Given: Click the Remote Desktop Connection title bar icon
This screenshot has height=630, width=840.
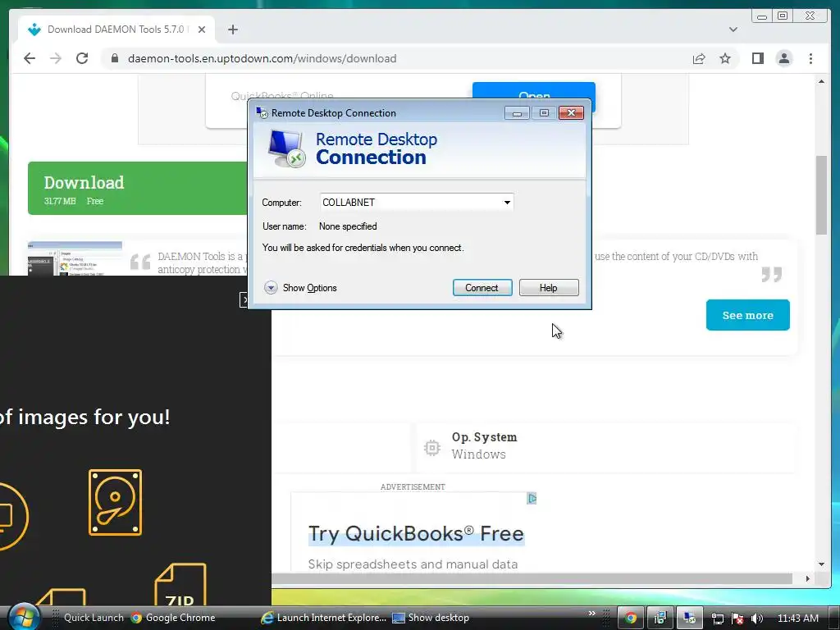Looking at the screenshot, I should point(262,113).
